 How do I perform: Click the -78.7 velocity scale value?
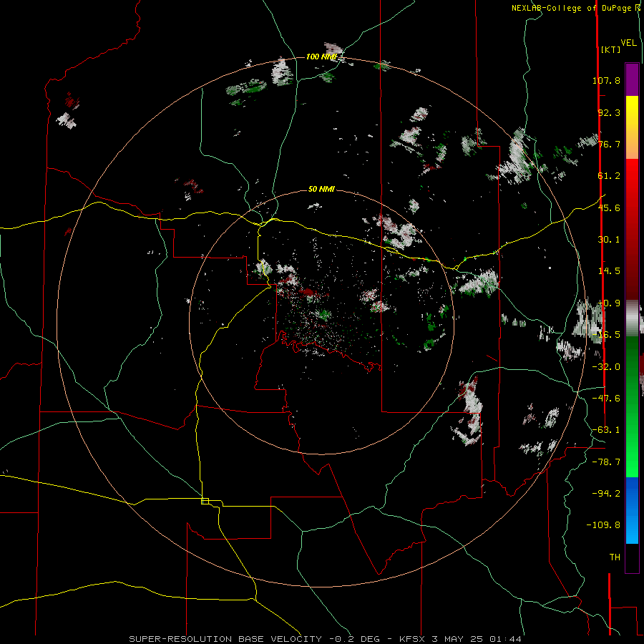tap(606, 462)
